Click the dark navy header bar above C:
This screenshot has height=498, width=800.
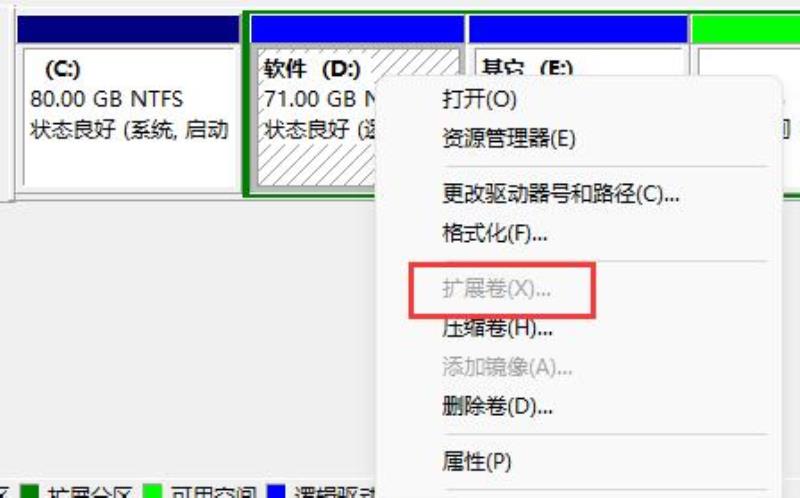pyautogui.click(x=128, y=29)
